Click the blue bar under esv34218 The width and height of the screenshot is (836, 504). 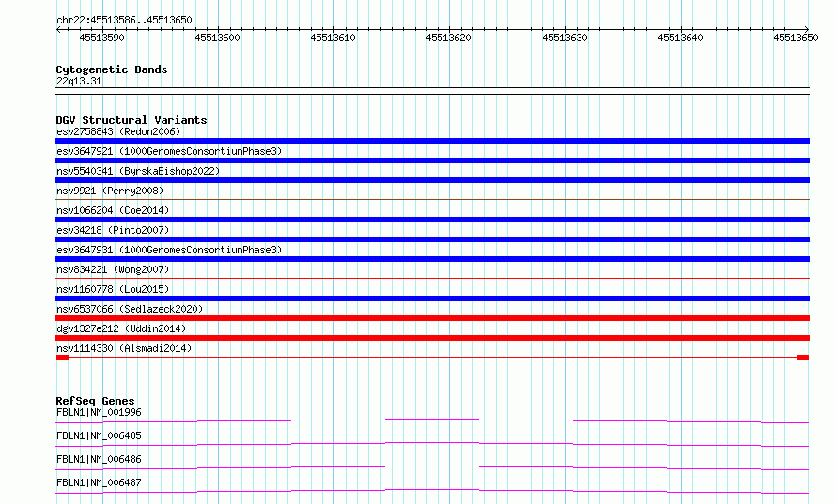click(432, 239)
